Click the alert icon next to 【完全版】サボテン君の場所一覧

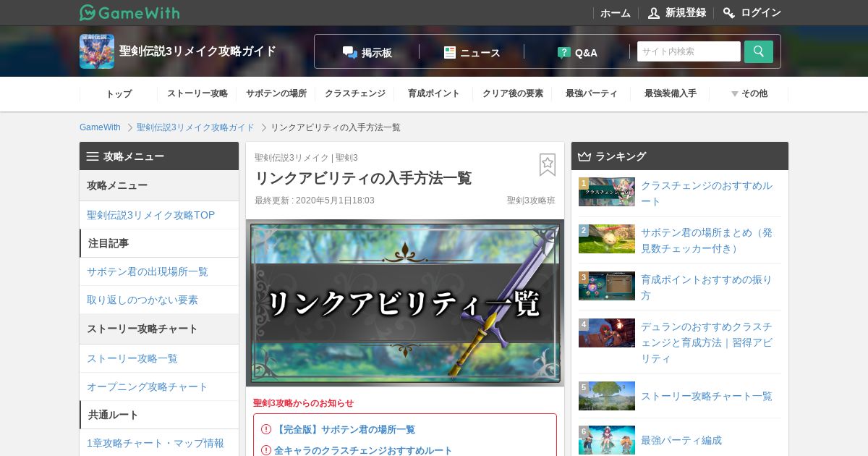[x=266, y=429]
